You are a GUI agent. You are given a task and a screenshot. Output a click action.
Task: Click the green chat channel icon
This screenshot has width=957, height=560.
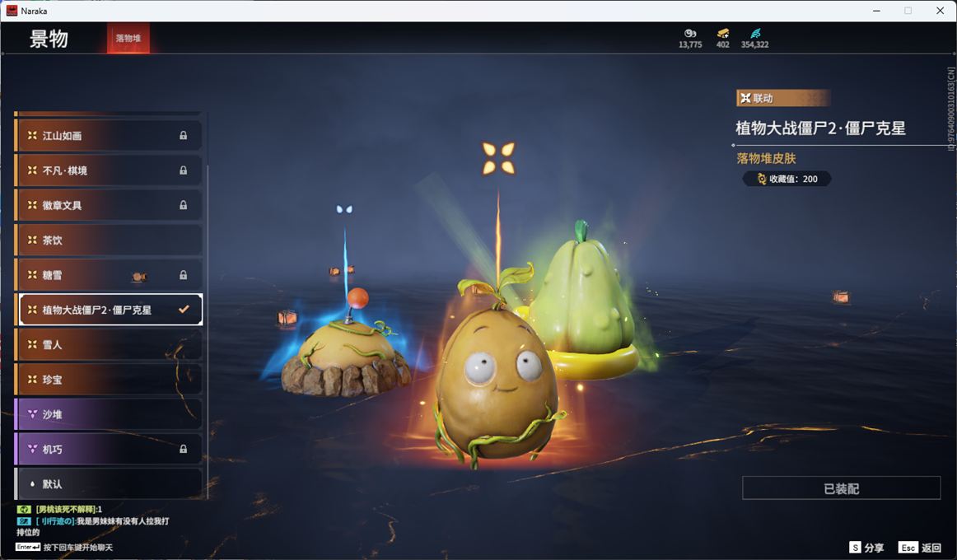24,510
